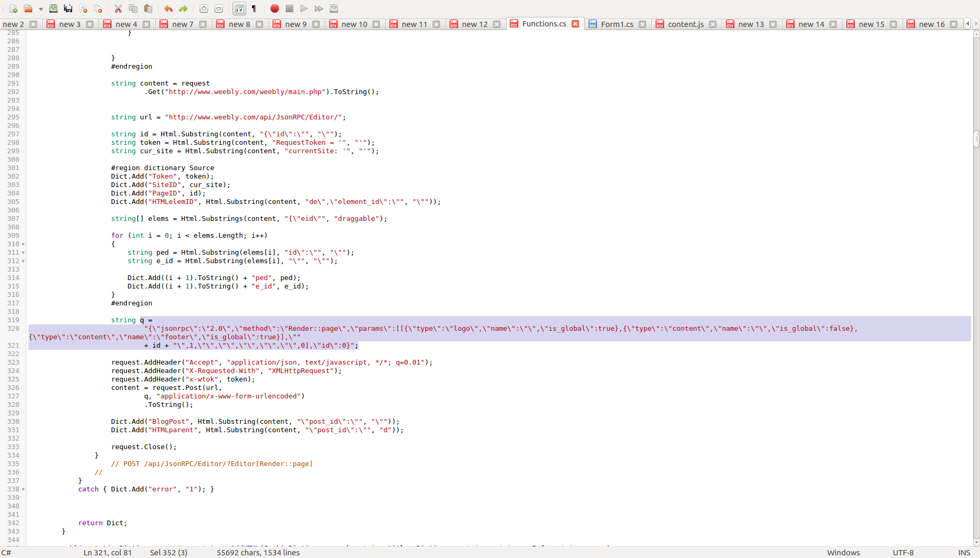Image resolution: width=980 pixels, height=558 pixels.
Task: Click the POST /api/JsonRPC comment line
Action: pyautogui.click(x=212, y=464)
